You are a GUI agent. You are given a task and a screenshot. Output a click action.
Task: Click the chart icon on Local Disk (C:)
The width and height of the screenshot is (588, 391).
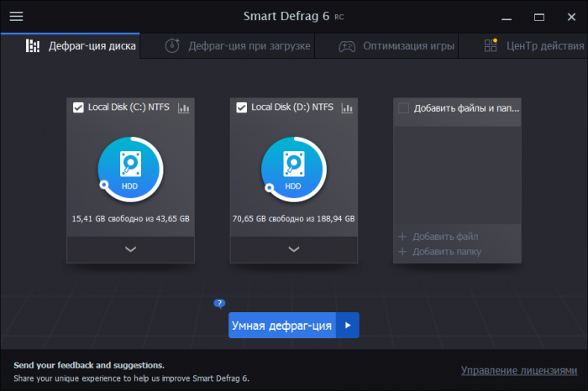tap(184, 107)
